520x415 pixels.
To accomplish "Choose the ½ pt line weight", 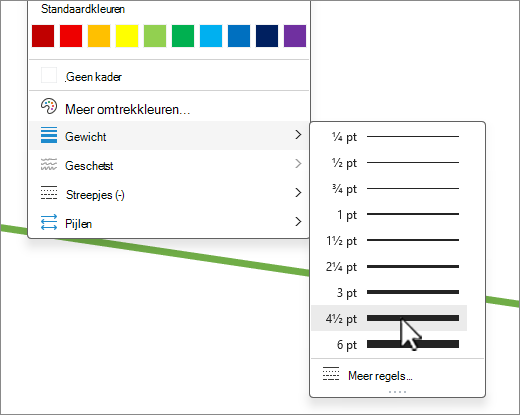I will 389,163.
